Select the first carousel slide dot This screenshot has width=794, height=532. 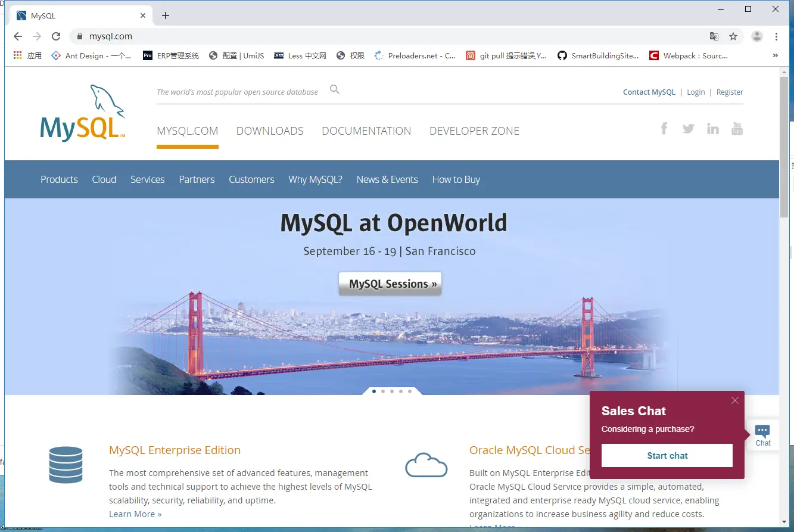click(x=374, y=391)
